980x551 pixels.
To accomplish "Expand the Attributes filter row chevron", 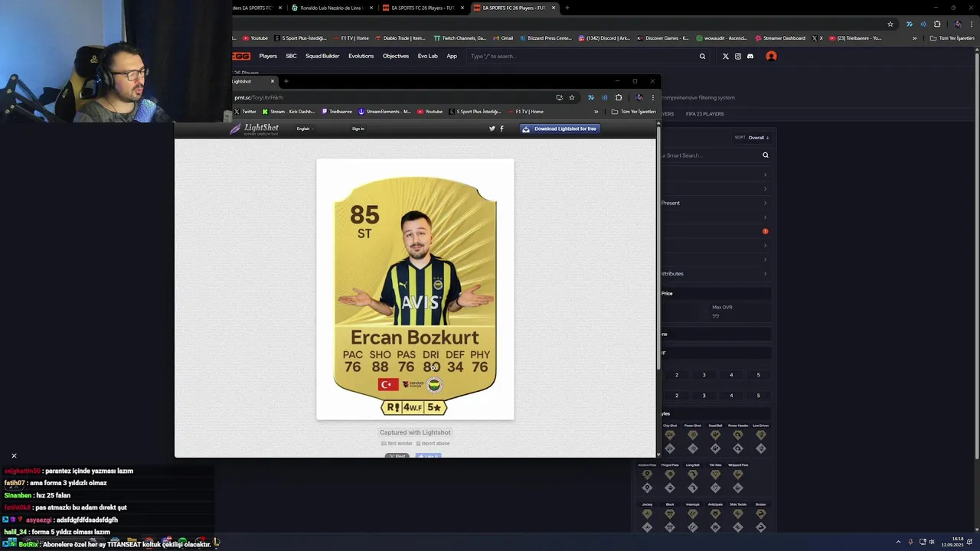I will click(x=765, y=273).
